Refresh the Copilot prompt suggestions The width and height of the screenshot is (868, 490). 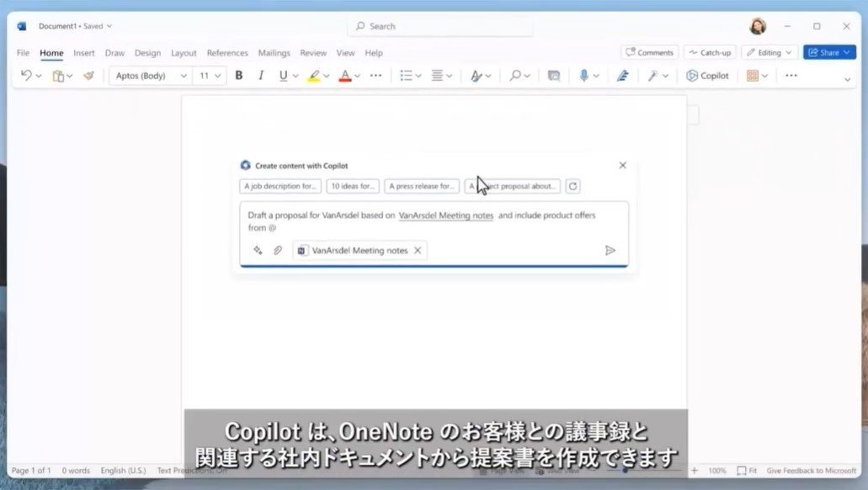pyautogui.click(x=573, y=186)
